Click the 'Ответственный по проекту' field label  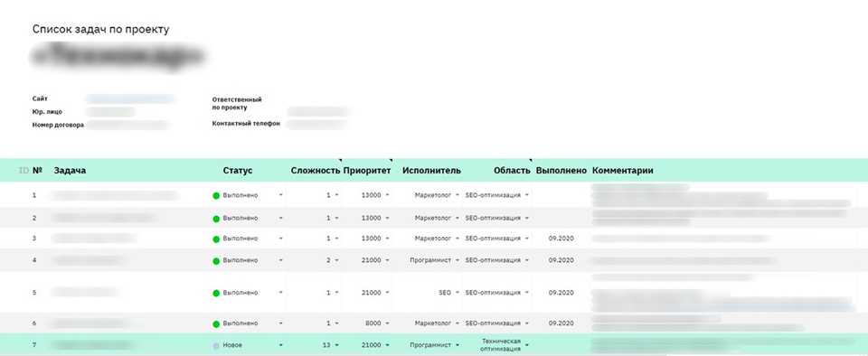click(x=237, y=103)
